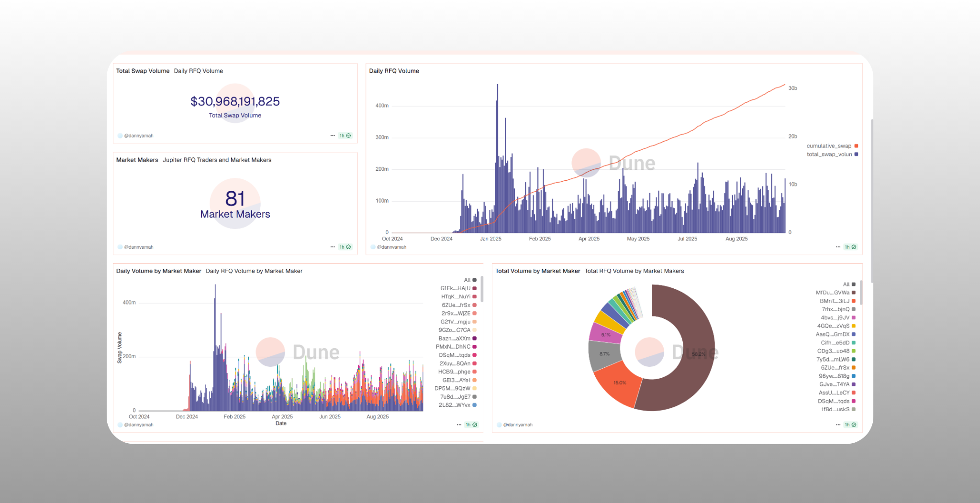Open the Daily Volume by Market Maker title
This screenshot has height=503, width=980.
(x=158, y=271)
